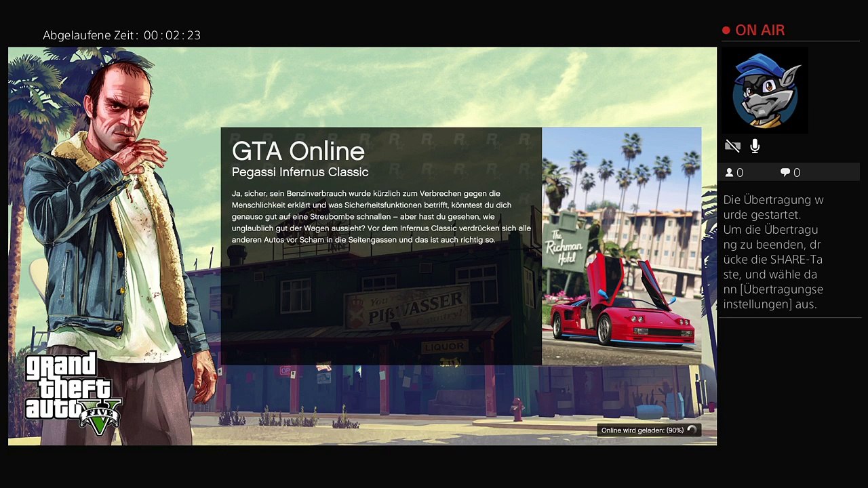Click the raccoon broadcaster avatar

766,91
